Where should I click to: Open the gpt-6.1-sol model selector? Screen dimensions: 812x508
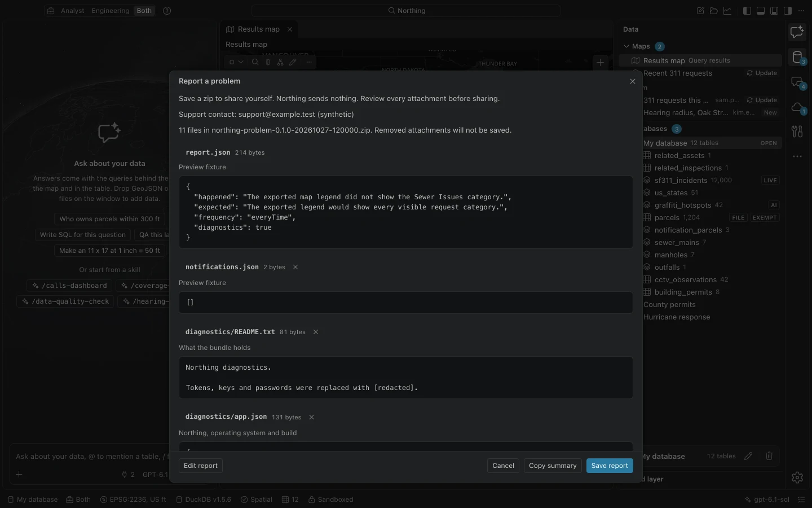766,500
